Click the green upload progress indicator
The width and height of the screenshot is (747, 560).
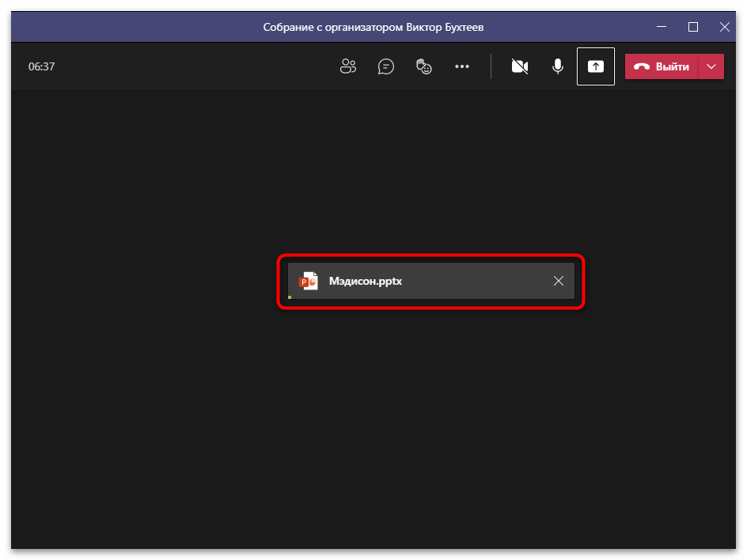tap(290, 297)
